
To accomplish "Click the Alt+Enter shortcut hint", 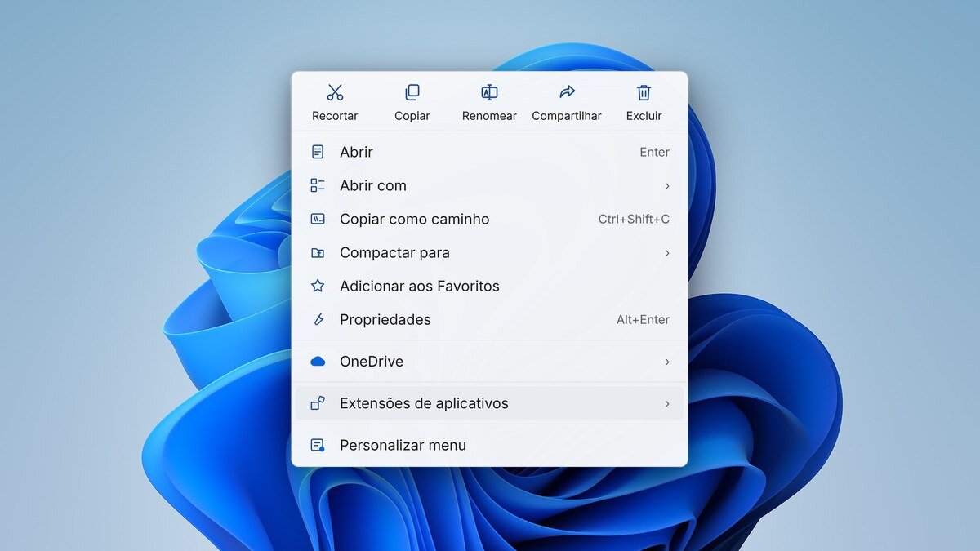I will coord(643,320).
